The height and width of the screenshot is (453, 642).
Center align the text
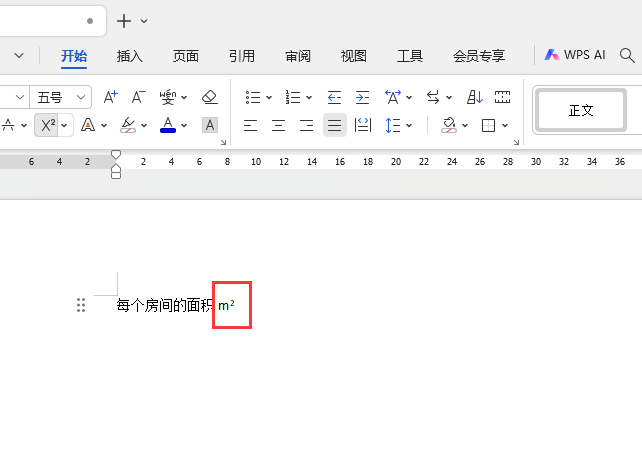coord(278,125)
